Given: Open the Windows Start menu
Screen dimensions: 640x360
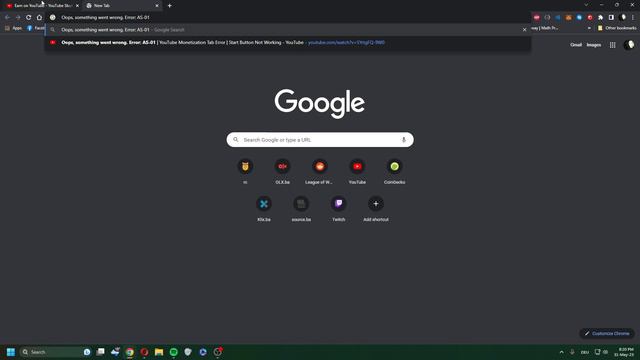Looking at the screenshot, I should click(x=11, y=352).
